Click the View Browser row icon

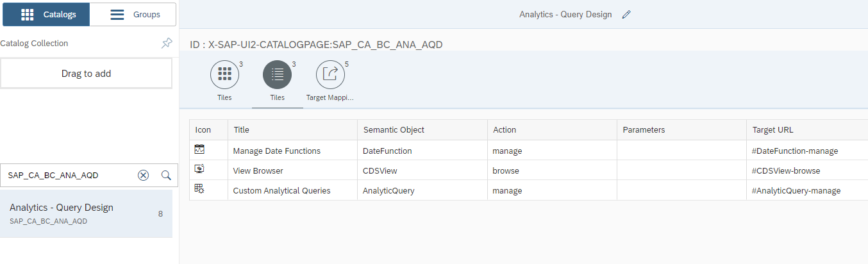tap(199, 170)
